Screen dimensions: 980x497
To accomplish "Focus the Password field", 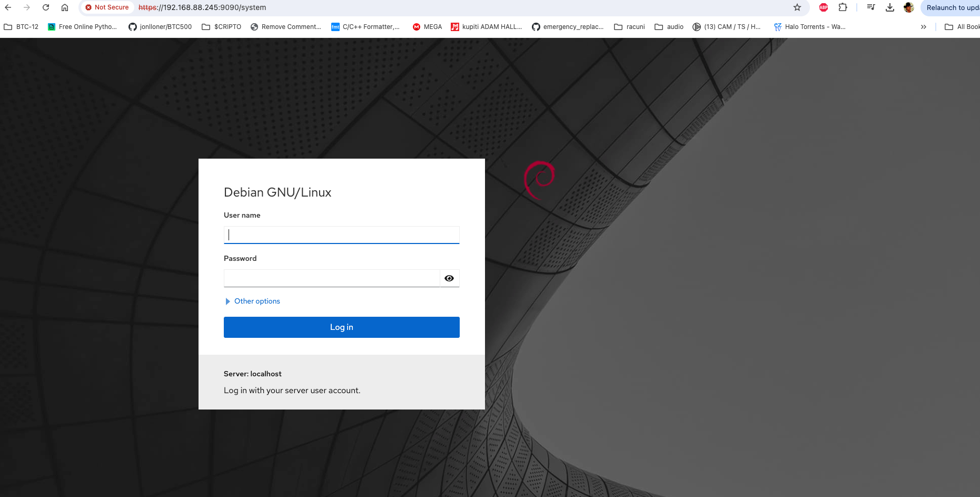I will [x=332, y=278].
